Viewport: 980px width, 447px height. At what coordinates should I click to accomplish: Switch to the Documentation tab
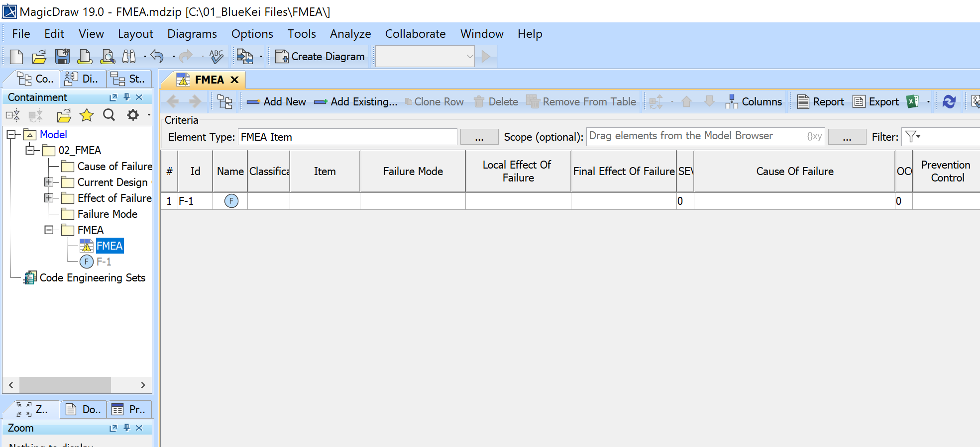point(83,409)
